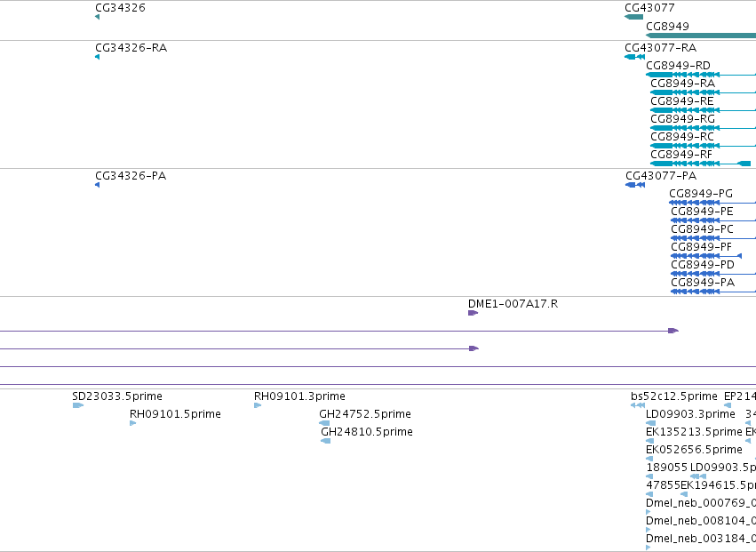Click the CG34326-PA protein label

click(x=131, y=176)
